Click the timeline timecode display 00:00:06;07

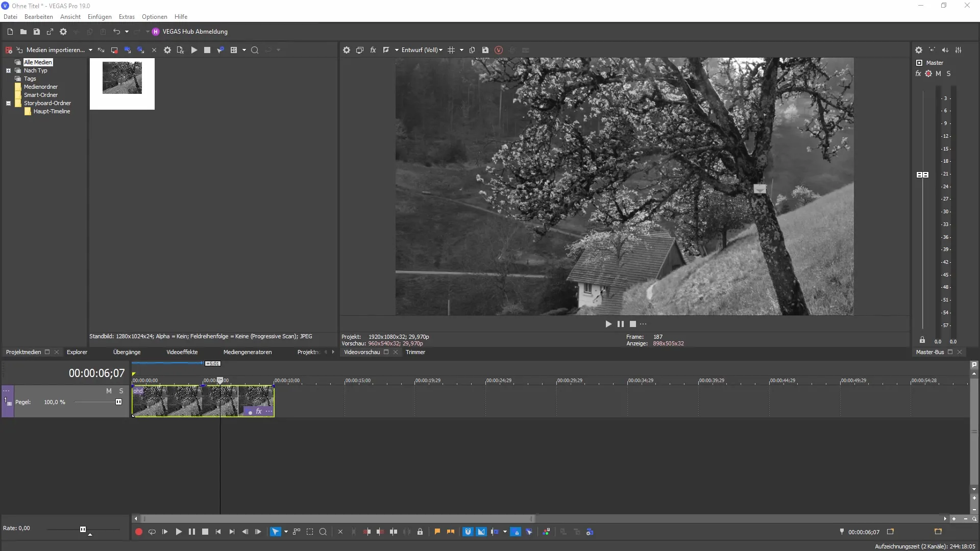(x=97, y=373)
